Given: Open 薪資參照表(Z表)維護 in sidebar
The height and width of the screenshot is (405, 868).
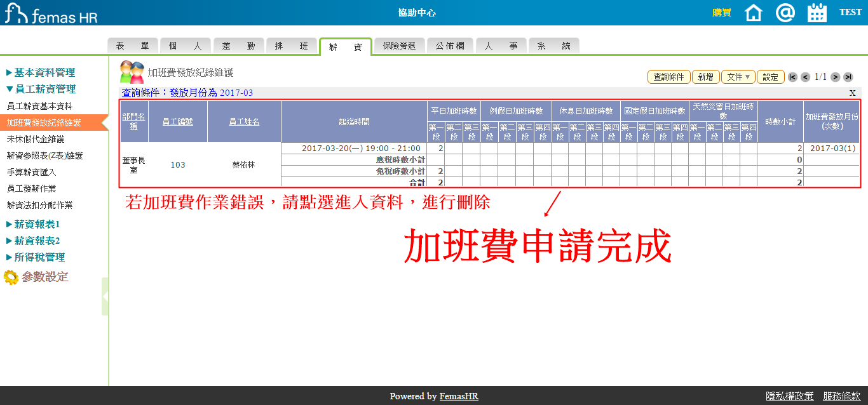Looking at the screenshot, I should click(44, 156).
